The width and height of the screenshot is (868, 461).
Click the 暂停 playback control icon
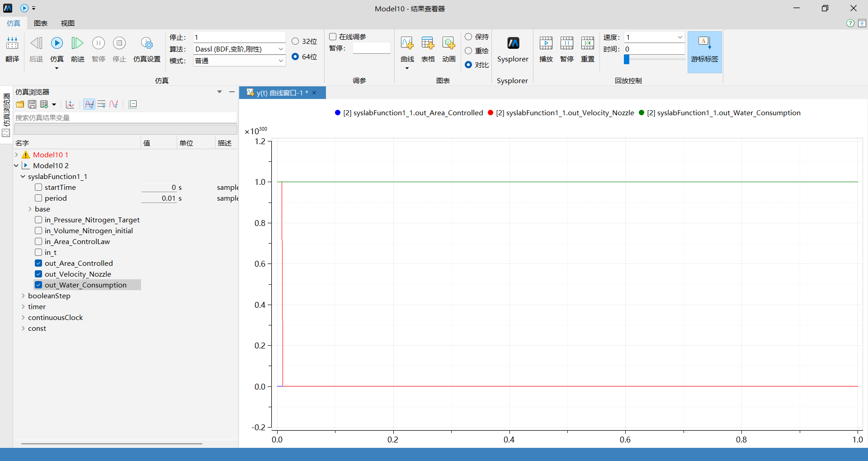pos(567,50)
